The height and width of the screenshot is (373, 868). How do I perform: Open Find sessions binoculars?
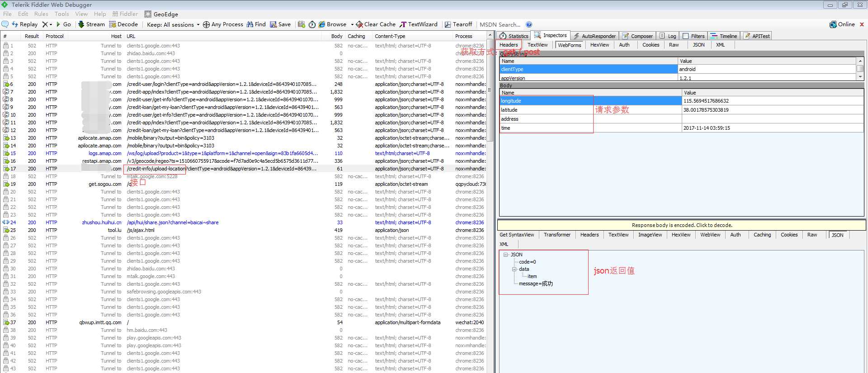pos(256,24)
